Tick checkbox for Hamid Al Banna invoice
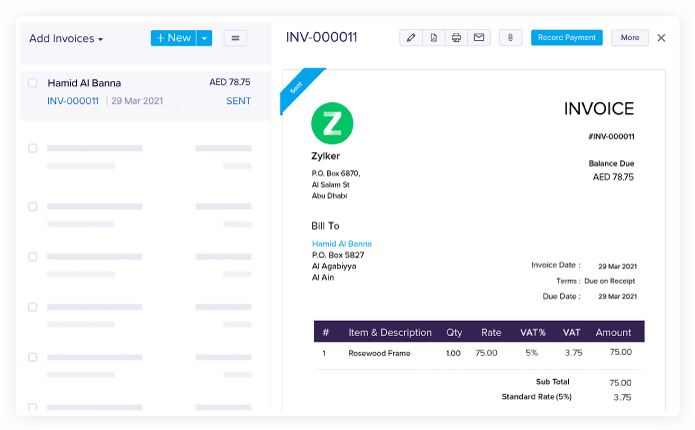 pyautogui.click(x=32, y=83)
